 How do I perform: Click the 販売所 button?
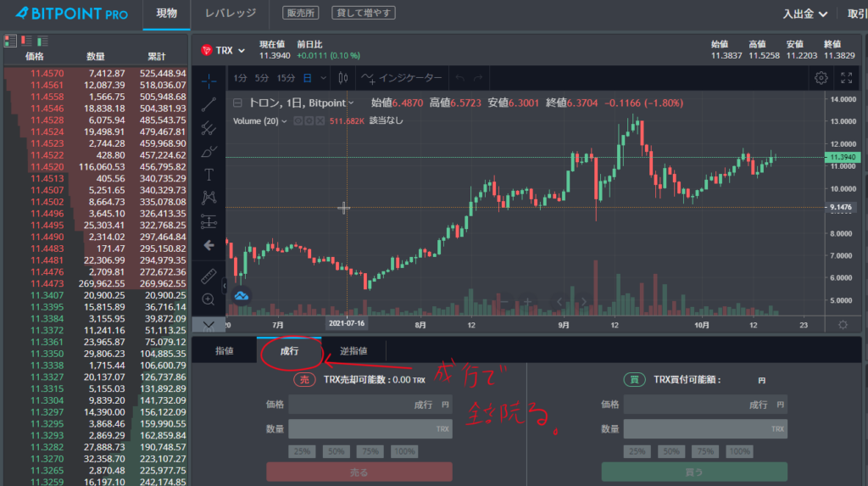click(x=301, y=13)
